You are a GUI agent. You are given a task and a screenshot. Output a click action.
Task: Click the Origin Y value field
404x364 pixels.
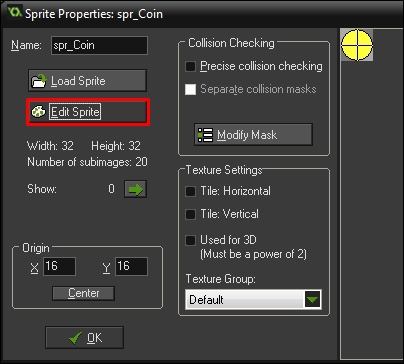(x=131, y=266)
